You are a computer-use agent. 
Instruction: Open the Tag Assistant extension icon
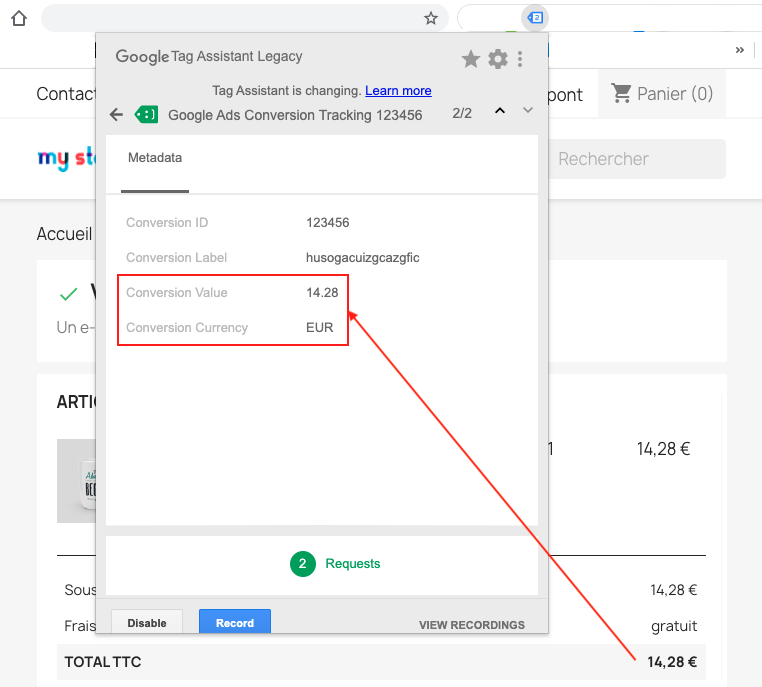[x=535, y=18]
